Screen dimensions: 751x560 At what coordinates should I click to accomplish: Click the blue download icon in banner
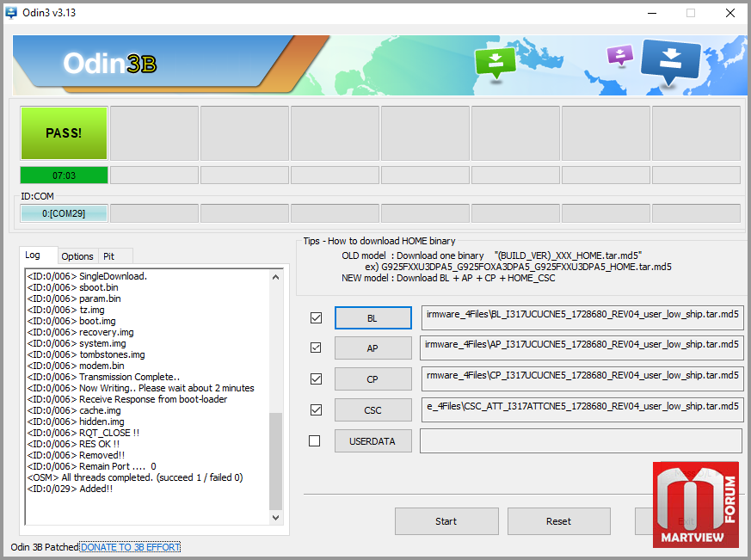(670, 62)
